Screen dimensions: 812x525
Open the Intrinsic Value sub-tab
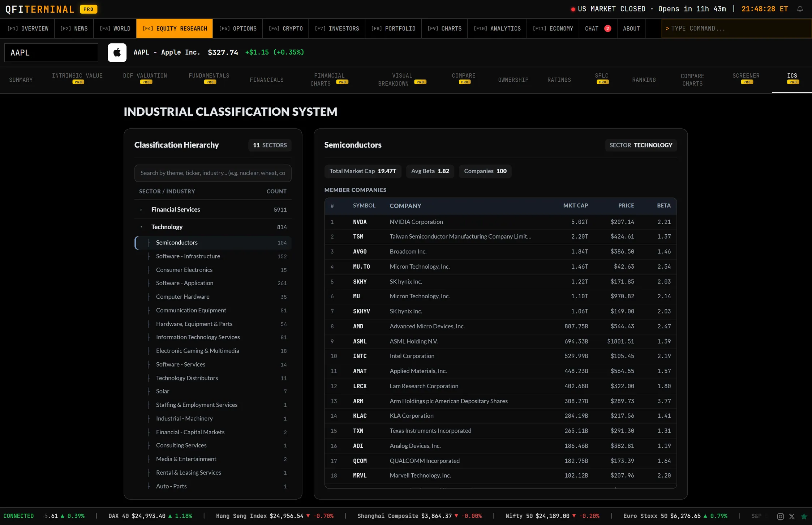coord(77,79)
